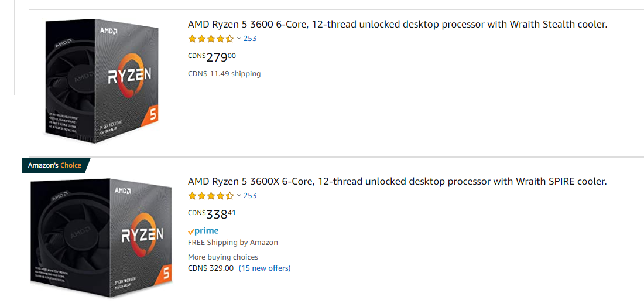Click the More buying choices text

coord(223,257)
